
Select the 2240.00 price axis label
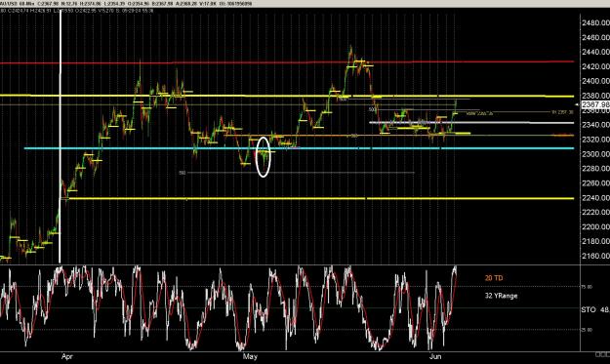point(595,198)
